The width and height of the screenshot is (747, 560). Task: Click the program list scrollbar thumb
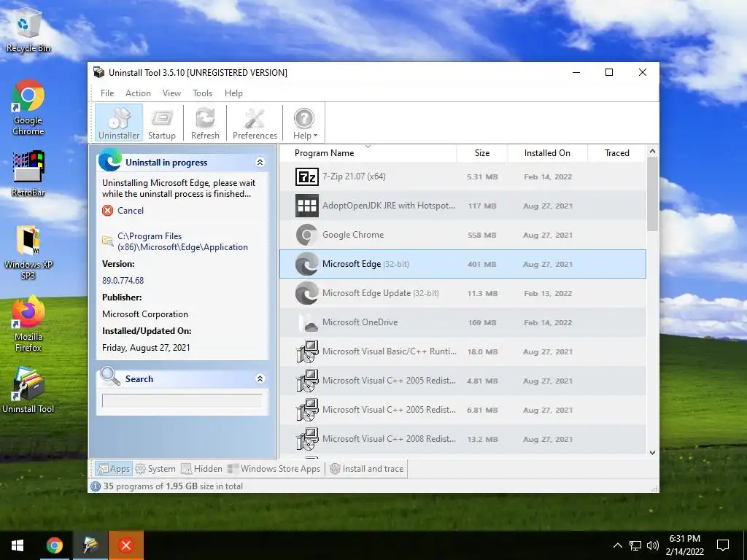click(x=652, y=194)
